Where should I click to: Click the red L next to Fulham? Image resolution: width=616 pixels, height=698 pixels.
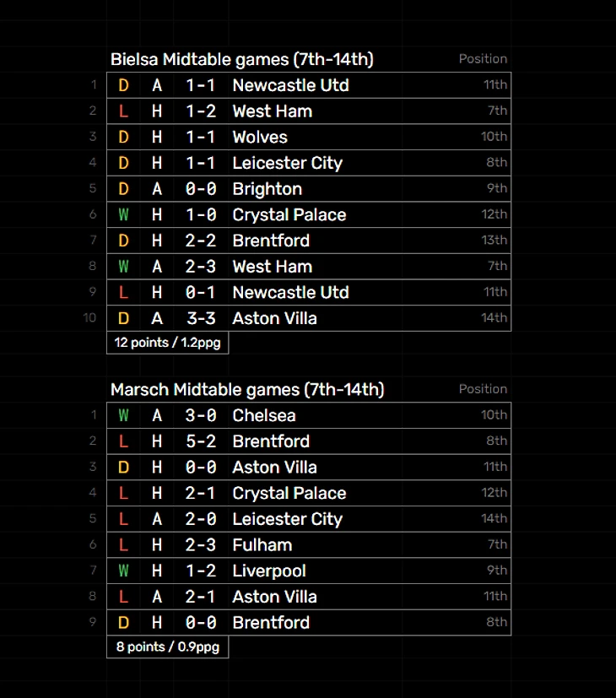pyautogui.click(x=123, y=545)
